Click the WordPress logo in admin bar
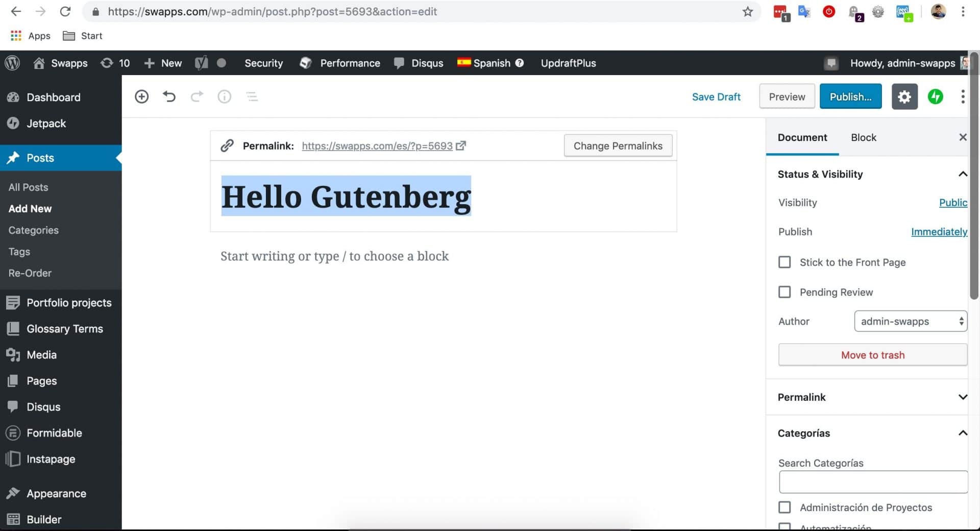 click(12, 63)
